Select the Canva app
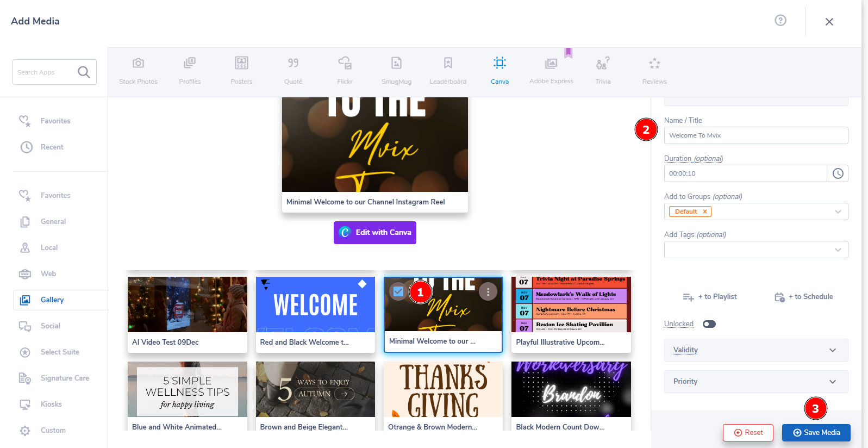The width and height of the screenshot is (868, 448). [499, 71]
